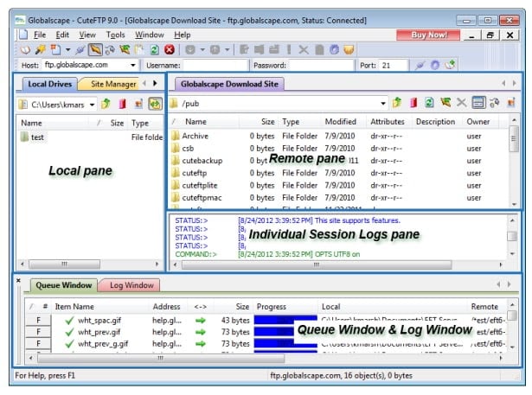Click the Quick Connect plug icon beside Port
Screen dimensions: 532x395
point(420,65)
